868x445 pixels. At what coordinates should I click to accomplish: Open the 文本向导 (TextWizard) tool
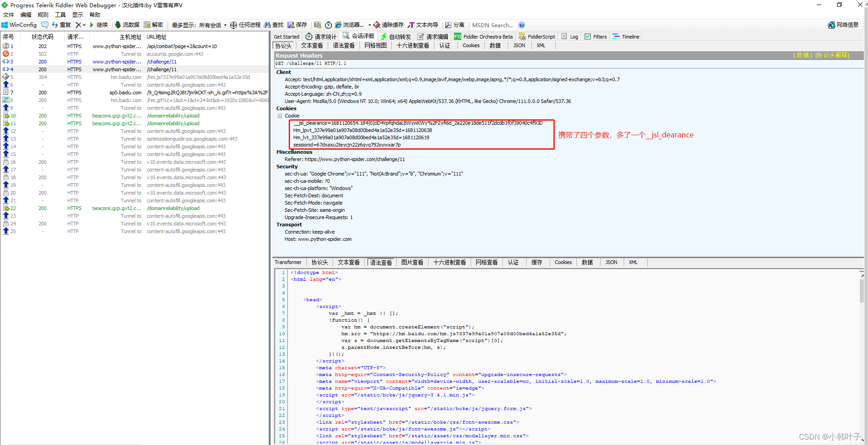(x=423, y=25)
